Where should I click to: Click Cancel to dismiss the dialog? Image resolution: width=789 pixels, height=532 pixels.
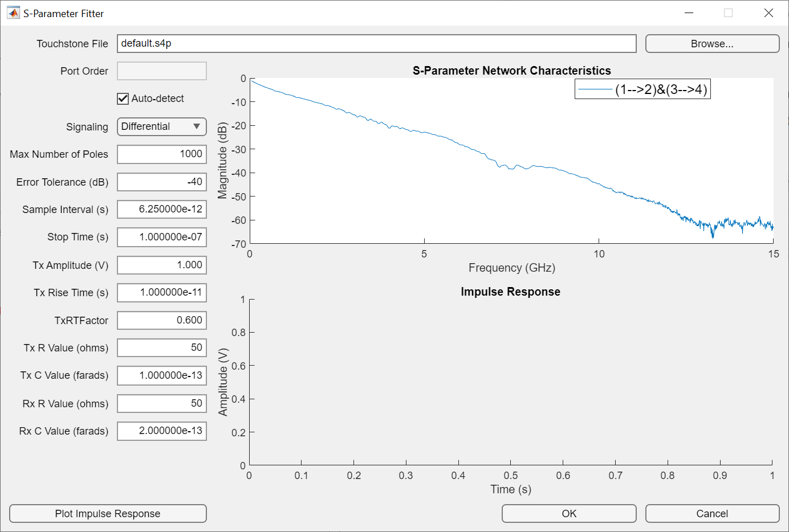pyautogui.click(x=711, y=513)
